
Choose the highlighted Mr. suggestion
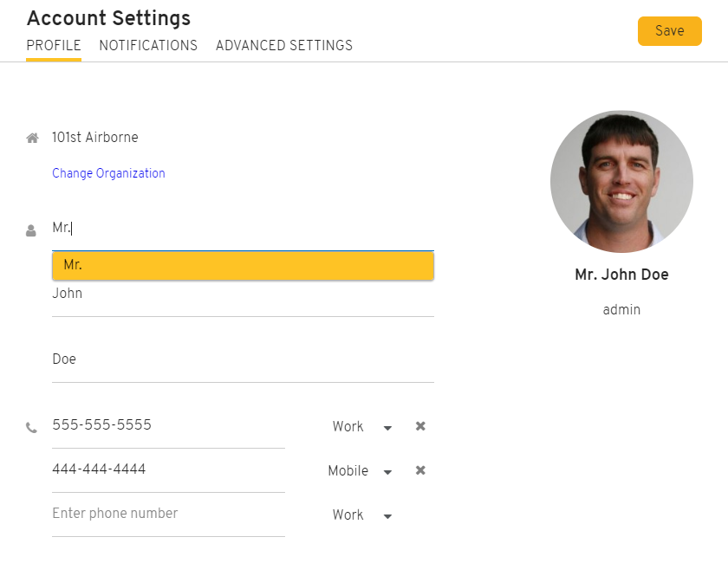pyautogui.click(x=243, y=266)
